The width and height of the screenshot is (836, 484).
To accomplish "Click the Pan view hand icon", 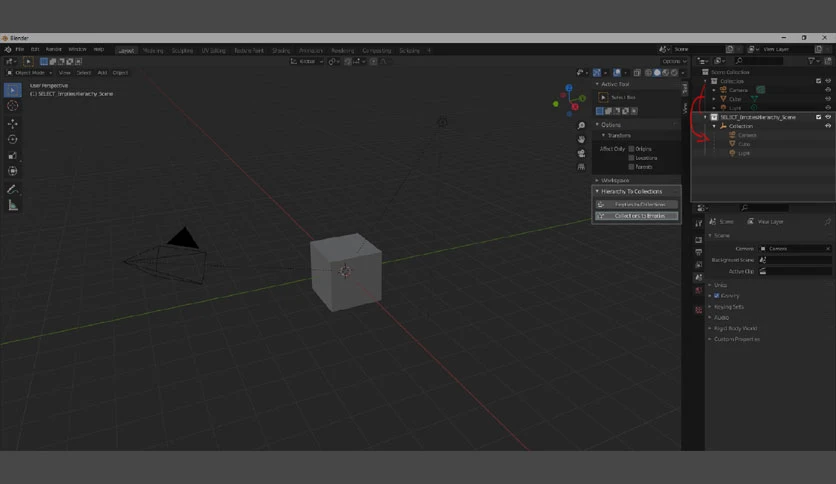I will point(581,139).
